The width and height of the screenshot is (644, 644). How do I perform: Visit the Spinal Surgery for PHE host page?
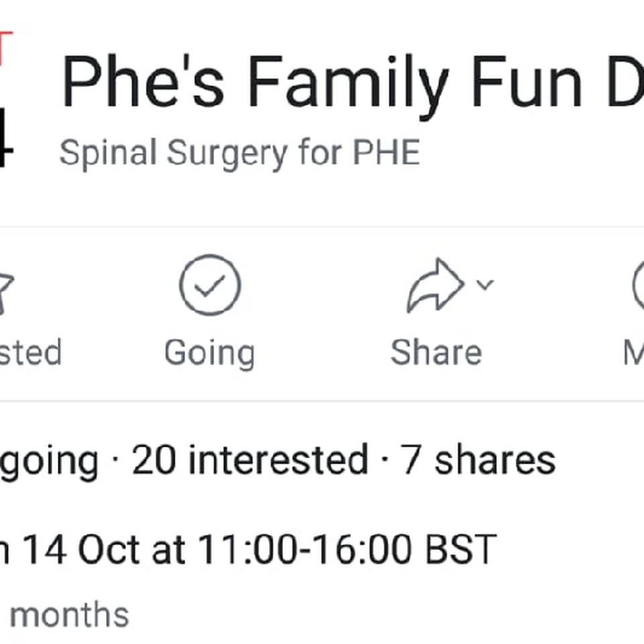point(240,154)
